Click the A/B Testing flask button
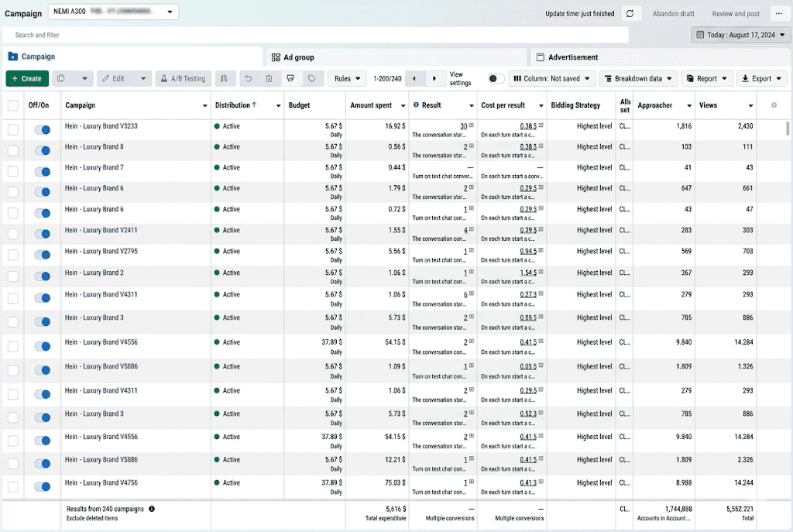 click(x=183, y=78)
